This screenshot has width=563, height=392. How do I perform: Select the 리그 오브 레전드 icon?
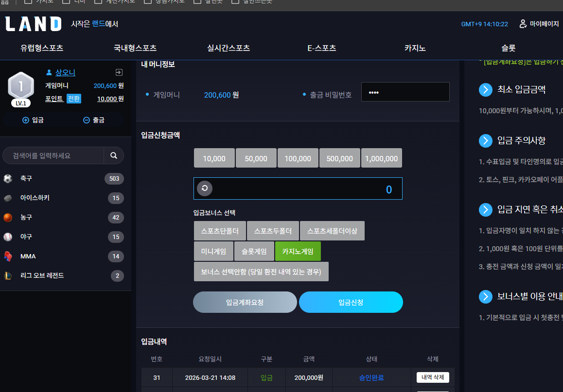click(8, 275)
